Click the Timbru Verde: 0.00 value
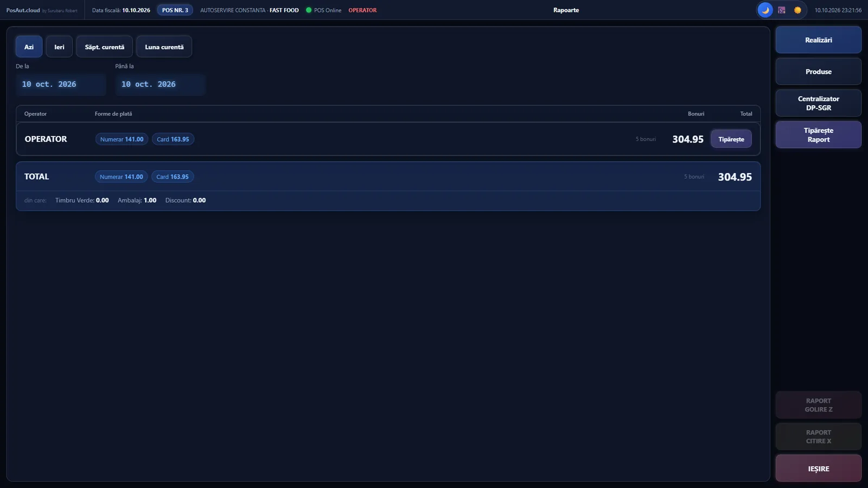This screenshot has width=868, height=488. [82, 201]
